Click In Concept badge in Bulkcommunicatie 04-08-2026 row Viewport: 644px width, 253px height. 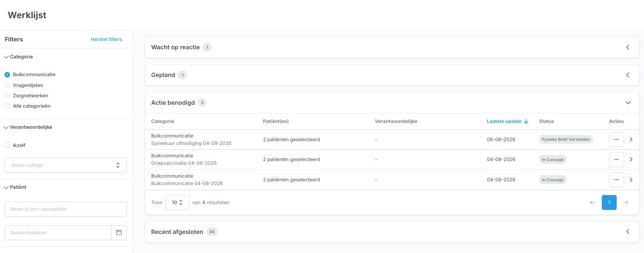tap(553, 180)
